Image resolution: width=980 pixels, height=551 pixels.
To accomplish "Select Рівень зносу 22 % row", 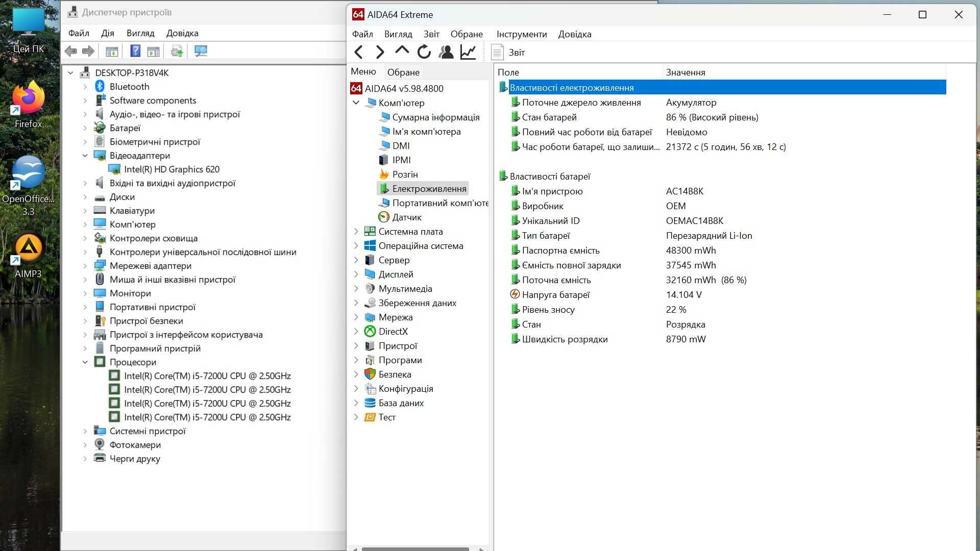I will [722, 310].
